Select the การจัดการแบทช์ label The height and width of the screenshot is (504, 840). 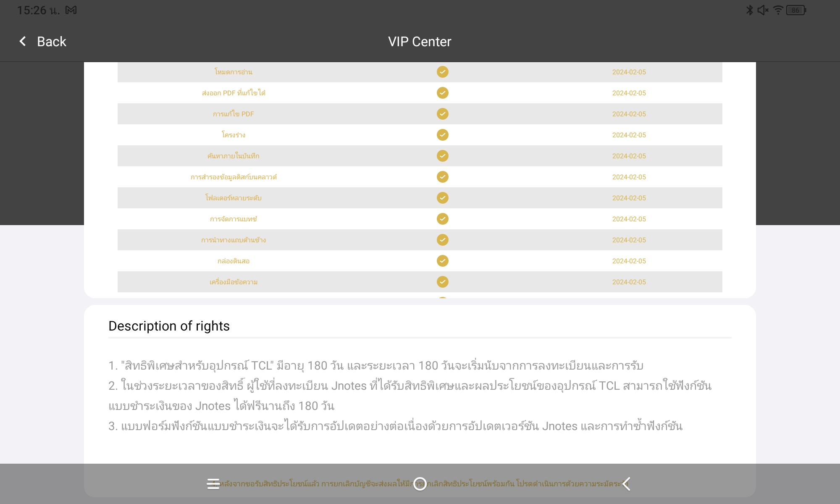point(234,219)
